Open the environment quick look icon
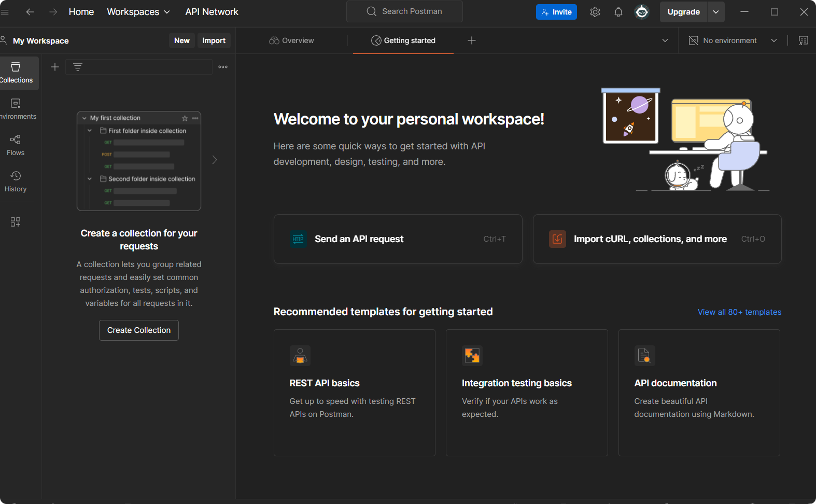The width and height of the screenshot is (816, 504). (x=804, y=40)
